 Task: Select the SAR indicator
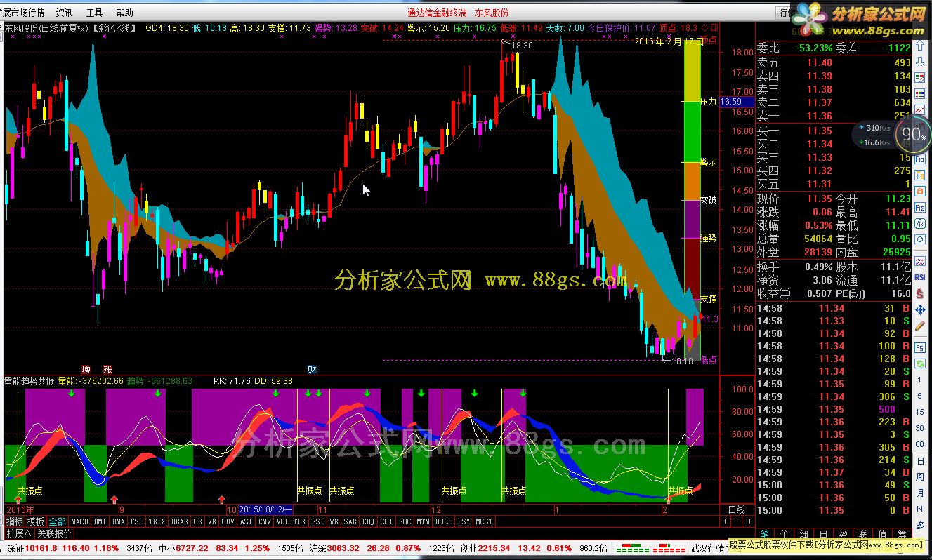pyautogui.click(x=350, y=521)
